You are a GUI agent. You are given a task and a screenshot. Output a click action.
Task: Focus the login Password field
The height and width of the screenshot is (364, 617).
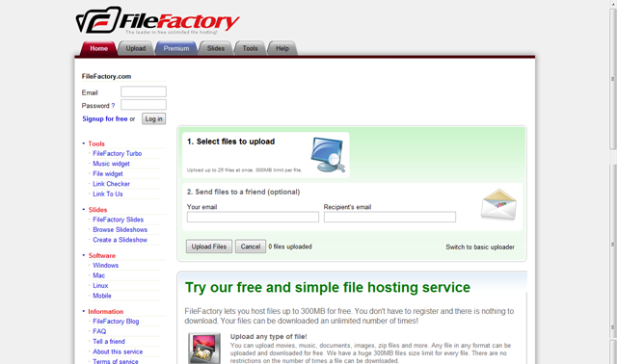coord(144,105)
